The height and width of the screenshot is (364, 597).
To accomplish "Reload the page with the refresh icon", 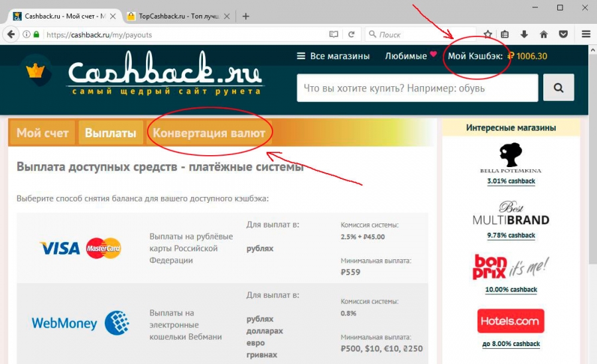I will click(x=352, y=34).
